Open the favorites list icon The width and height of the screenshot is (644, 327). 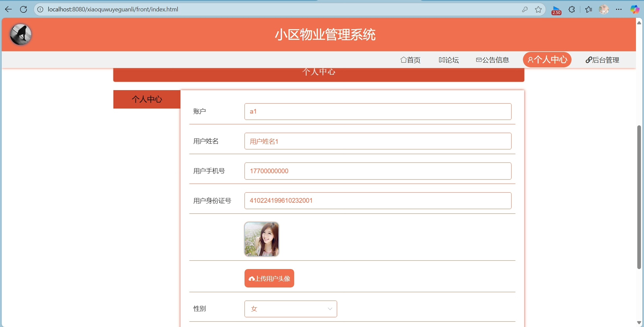(x=589, y=9)
